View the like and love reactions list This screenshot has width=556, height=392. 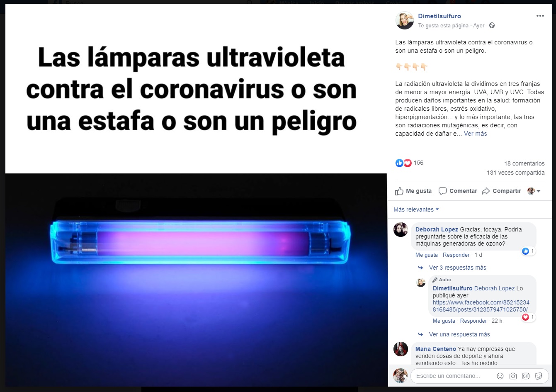pyautogui.click(x=409, y=163)
